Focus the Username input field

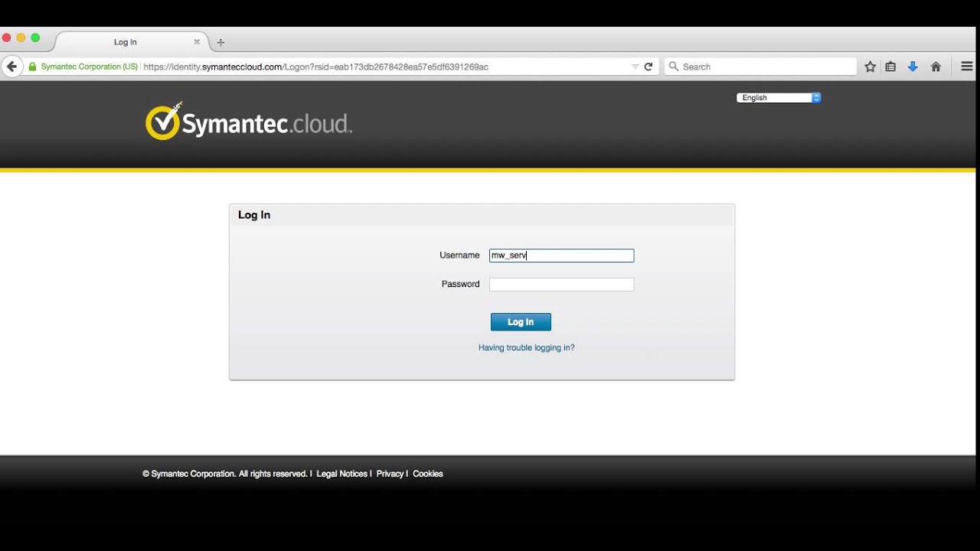562,256
